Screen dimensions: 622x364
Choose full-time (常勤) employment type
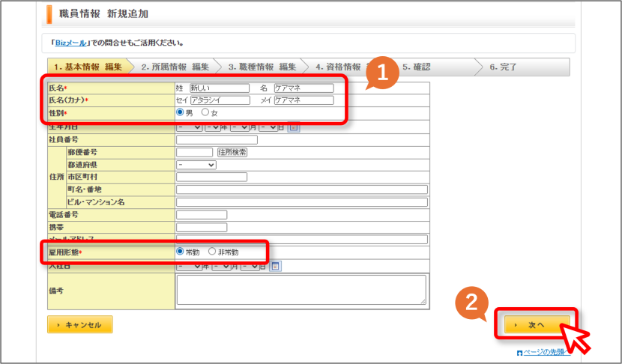[x=180, y=252]
